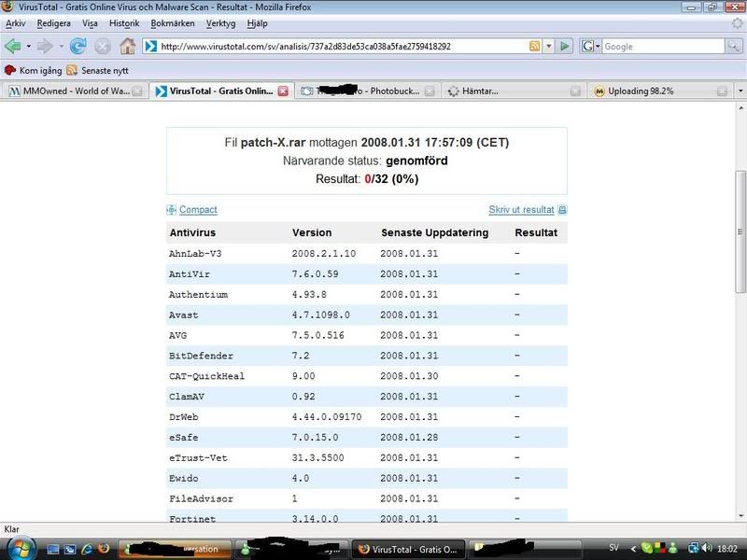Image resolution: width=747 pixels, height=560 pixels.
Task: Click the page vertical scrollbar thumb
Action: click(740, 231)
